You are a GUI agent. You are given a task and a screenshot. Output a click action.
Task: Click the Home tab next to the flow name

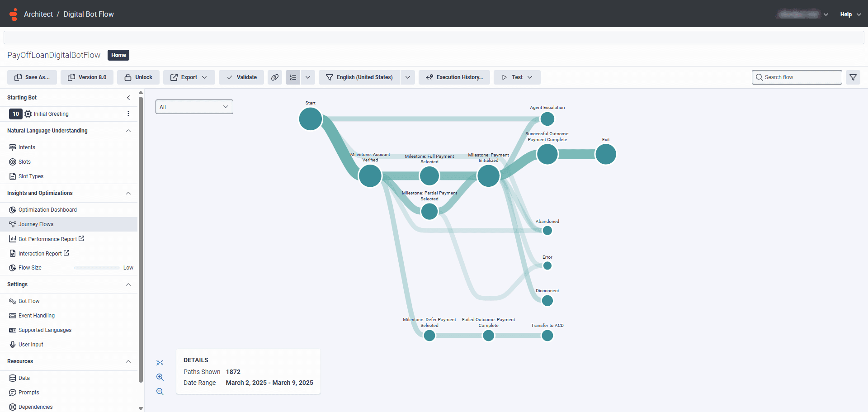coord(118,55)
